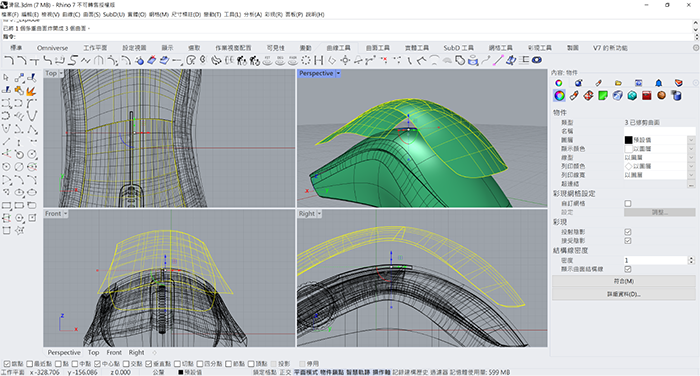Open the 列印顏色 dropdown

691,166
